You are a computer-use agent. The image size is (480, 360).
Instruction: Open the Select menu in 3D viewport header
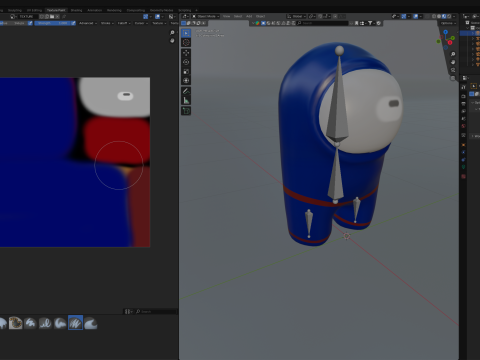(x=238, y=16)
